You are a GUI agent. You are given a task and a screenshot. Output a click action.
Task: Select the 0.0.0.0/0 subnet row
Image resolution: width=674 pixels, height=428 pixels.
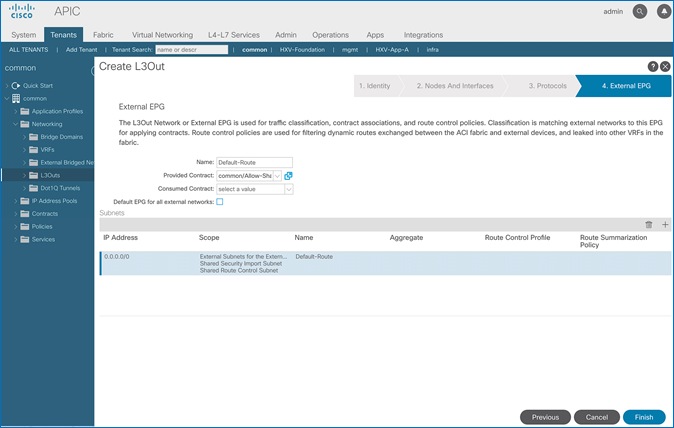[x=386, y=263]
